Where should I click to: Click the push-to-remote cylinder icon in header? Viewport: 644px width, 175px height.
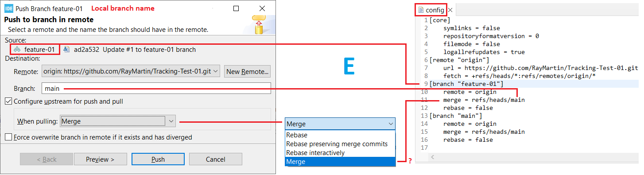259,26
